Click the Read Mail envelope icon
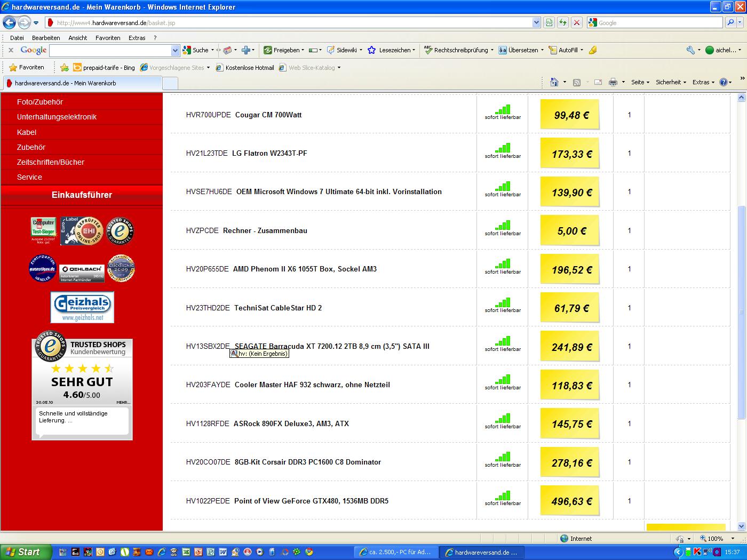The image size is (747, 560). point(598,82)
